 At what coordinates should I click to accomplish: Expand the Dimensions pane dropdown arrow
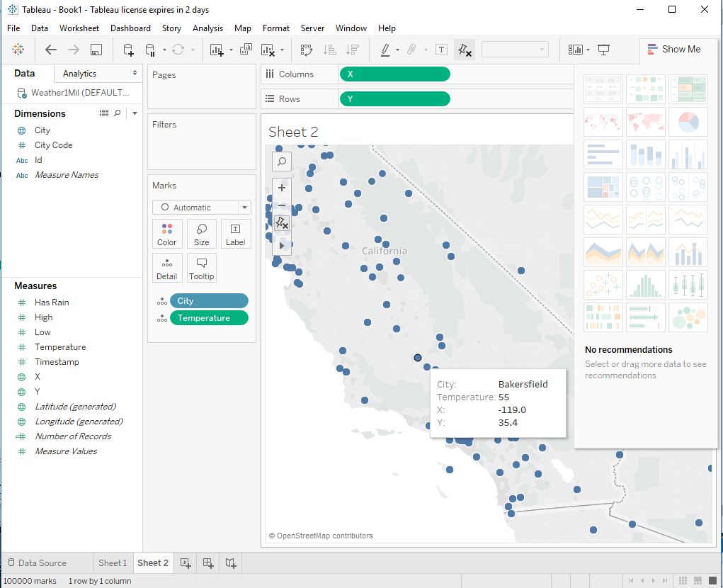pos(135,113)
